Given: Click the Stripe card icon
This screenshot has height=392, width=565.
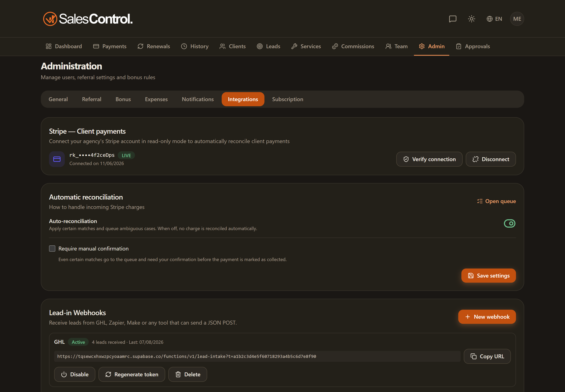Looking at the screenshot, I should pyautogui.click(x=57, y=159).
